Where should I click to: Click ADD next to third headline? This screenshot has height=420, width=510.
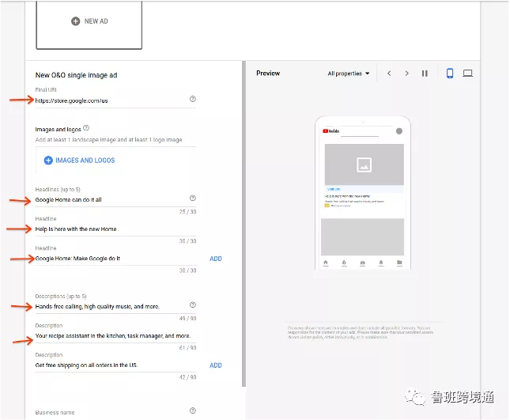pos(216,259)
